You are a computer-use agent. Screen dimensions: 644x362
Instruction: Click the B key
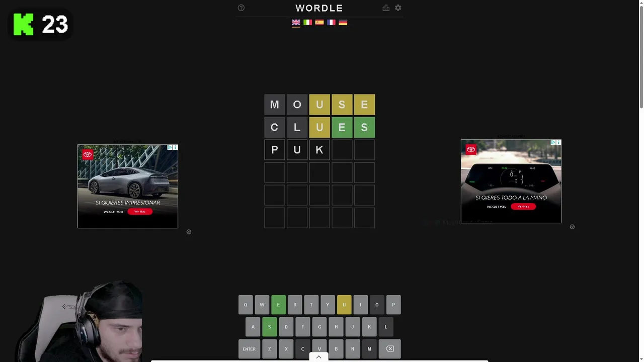coord(336,348)
